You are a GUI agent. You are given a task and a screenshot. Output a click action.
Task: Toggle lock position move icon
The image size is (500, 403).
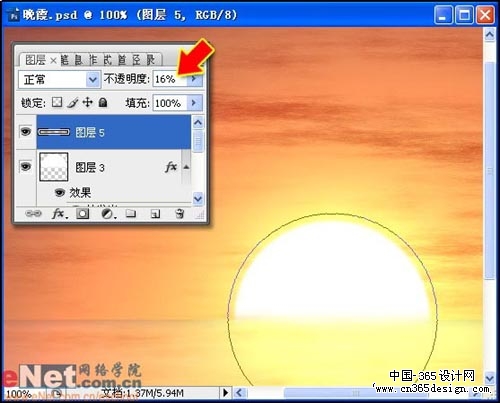coord(88,102)
